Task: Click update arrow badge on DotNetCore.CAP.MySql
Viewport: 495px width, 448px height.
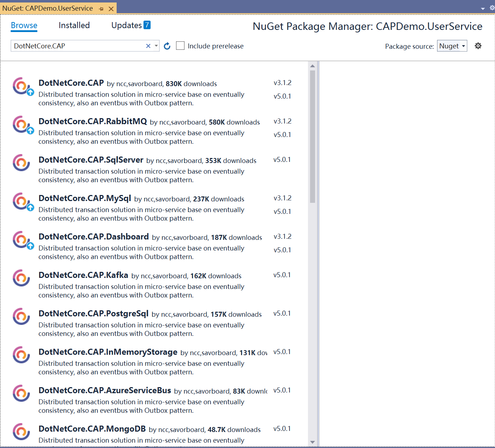Action: (x=31, y=207)
